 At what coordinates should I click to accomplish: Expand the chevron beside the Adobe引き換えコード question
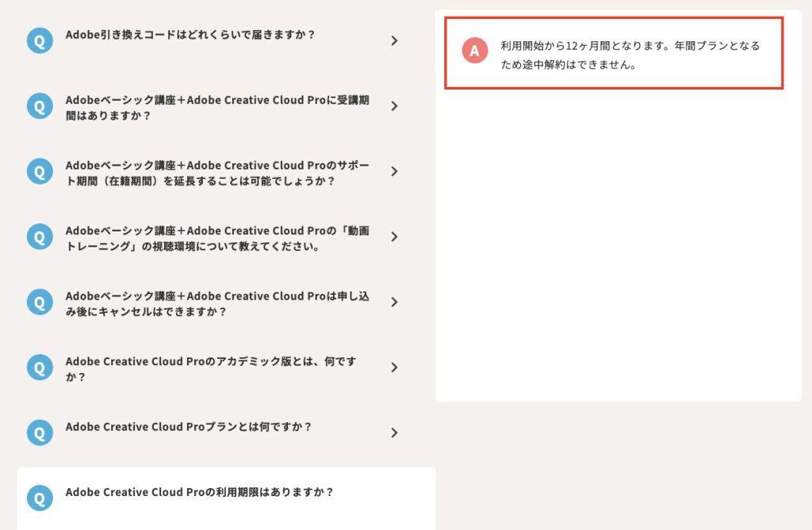pyautogui.click(x=394, y=40)
